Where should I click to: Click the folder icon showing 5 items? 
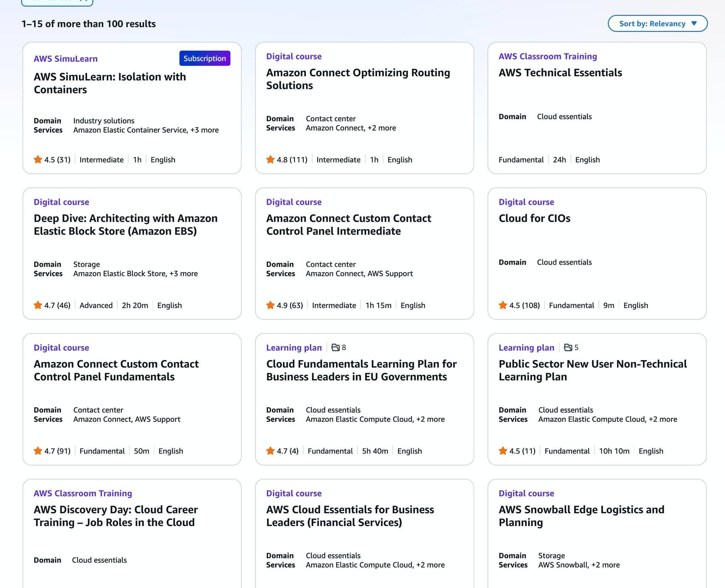[568, 348]
